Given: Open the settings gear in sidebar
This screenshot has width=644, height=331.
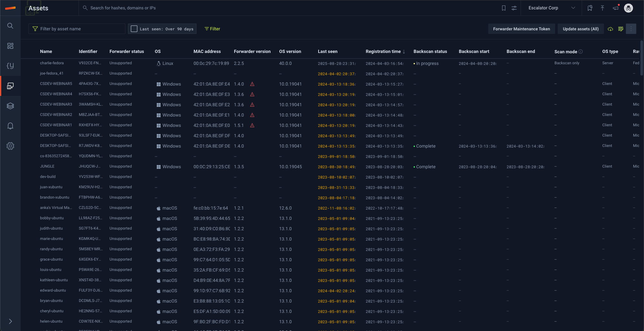Looking at the screenshot, I should 10,146.
